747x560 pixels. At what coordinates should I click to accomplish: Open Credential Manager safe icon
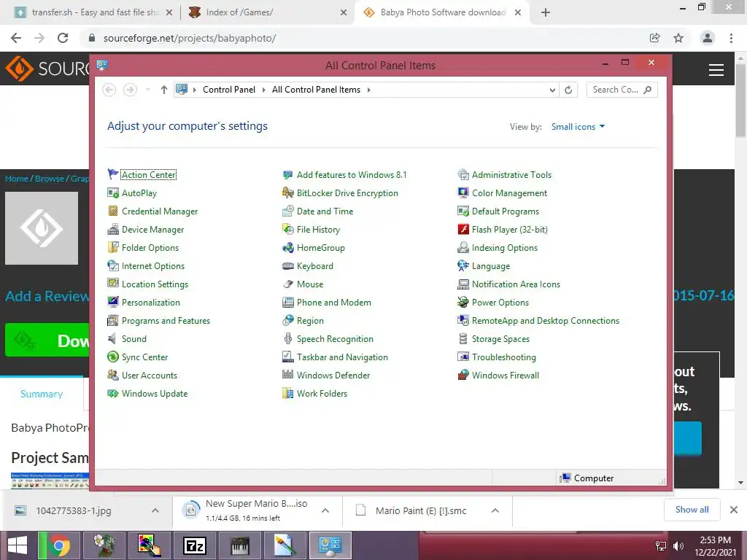[112, 211]
